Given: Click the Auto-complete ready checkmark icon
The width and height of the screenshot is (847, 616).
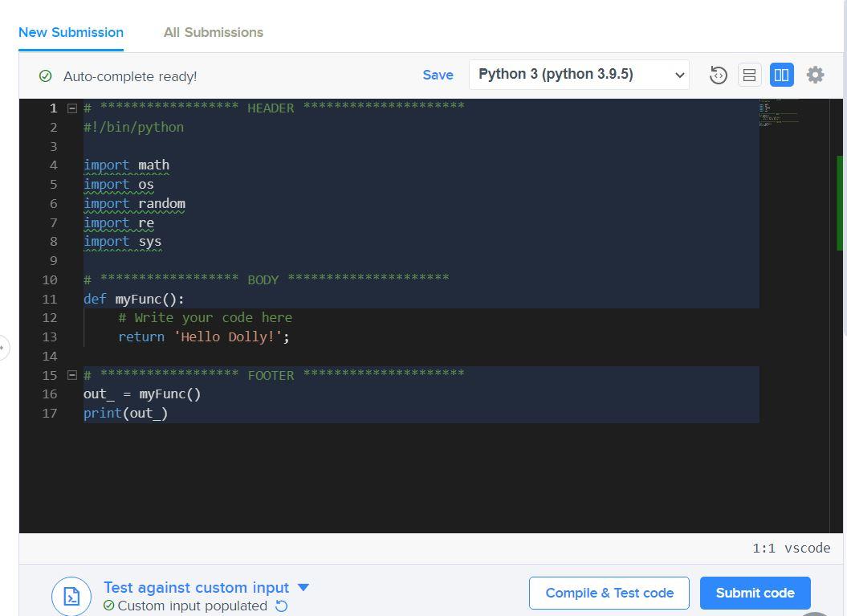Looking at the screenshot, I should tap(46, 76).
